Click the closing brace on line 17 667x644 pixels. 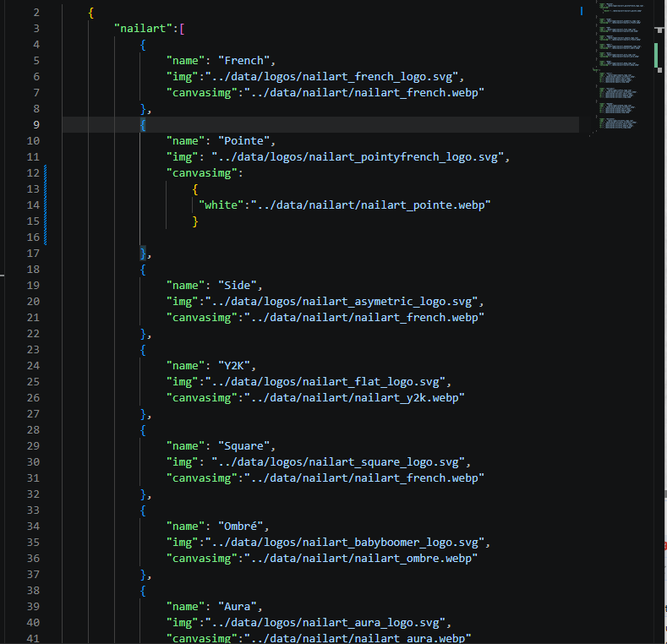(143, 254)
